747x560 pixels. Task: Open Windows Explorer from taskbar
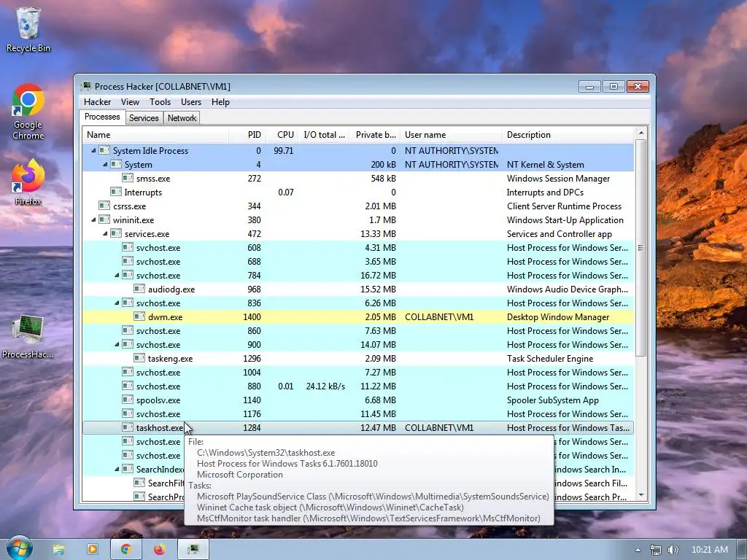[x=58, y=550]
